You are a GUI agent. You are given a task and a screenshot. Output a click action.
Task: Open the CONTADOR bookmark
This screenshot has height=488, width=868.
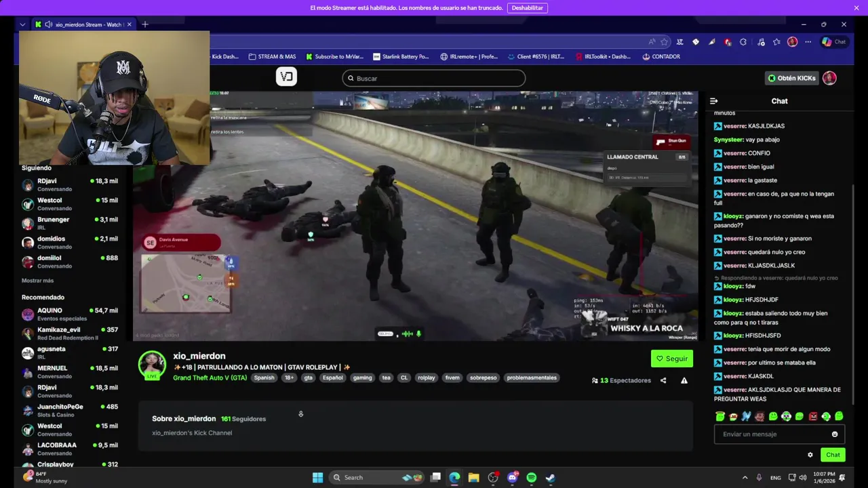pos(660,57)
